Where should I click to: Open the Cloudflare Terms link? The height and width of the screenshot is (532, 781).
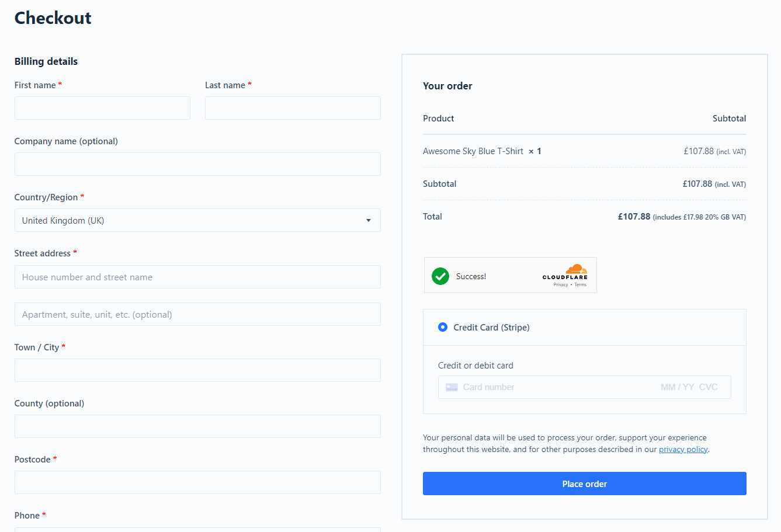click(x=580, y=285)
